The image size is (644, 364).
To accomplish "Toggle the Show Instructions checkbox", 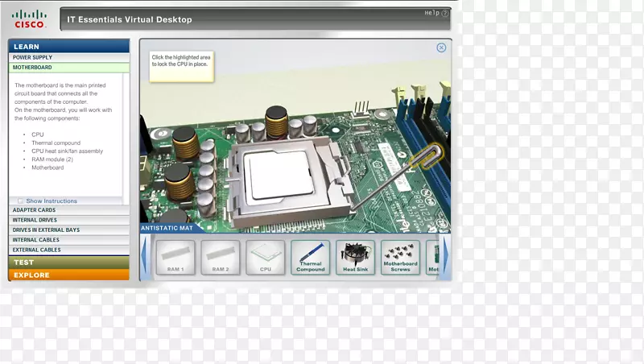I will coord(21,201).
